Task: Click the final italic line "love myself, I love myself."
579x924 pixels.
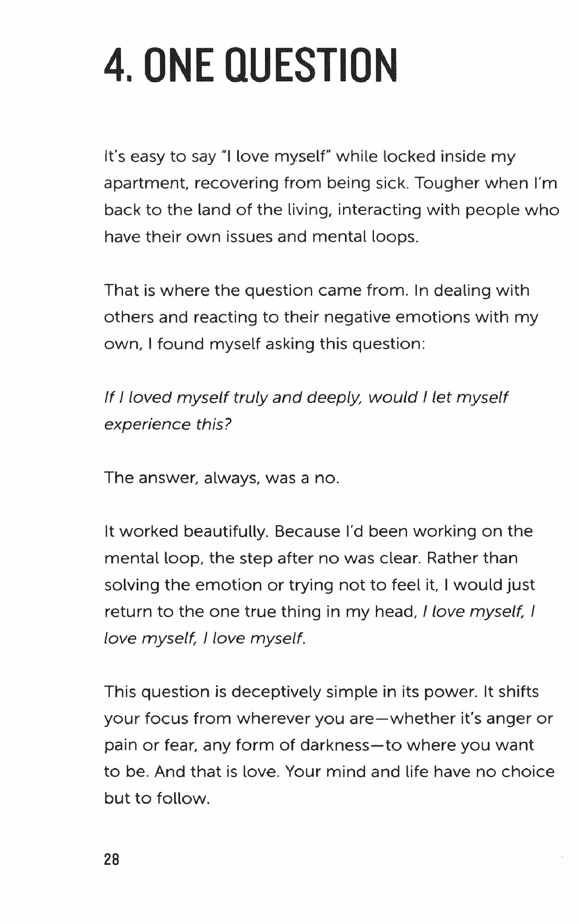Action: [x=205, y=638]
